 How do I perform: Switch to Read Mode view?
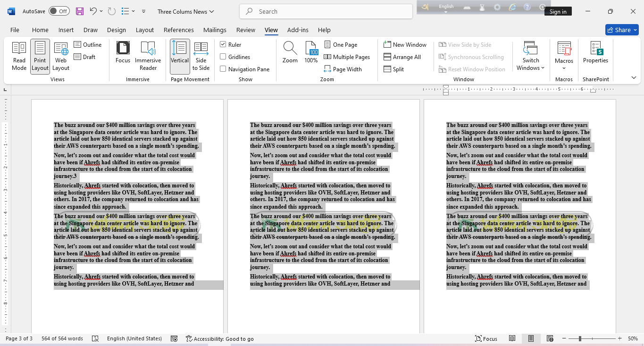click(x=19, y=56)
